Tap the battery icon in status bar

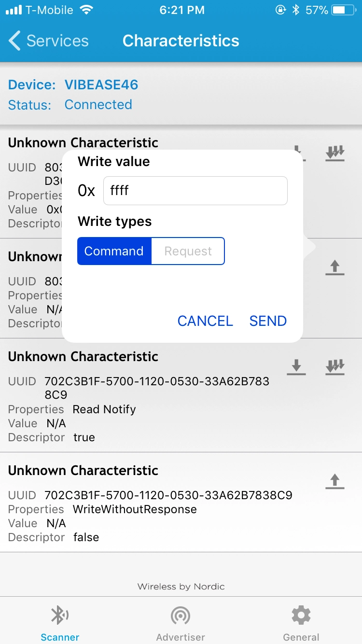(x=345, y=10)
